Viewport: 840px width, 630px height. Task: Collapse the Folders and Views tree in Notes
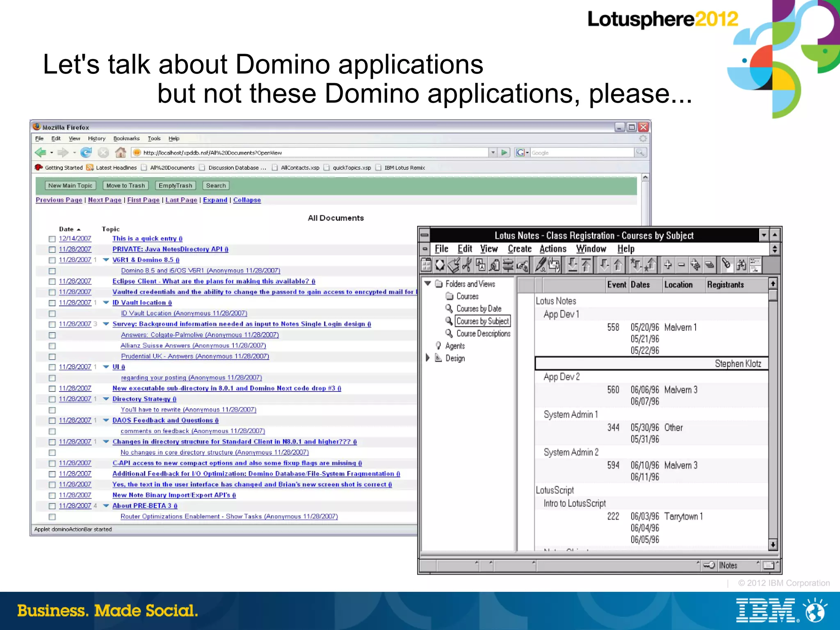tap(428, 283)
